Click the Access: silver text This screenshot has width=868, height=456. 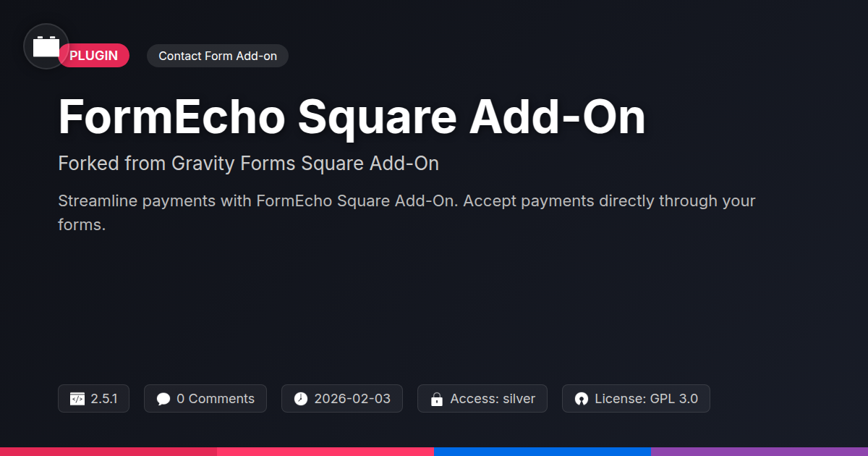click(x=493, y=399)
